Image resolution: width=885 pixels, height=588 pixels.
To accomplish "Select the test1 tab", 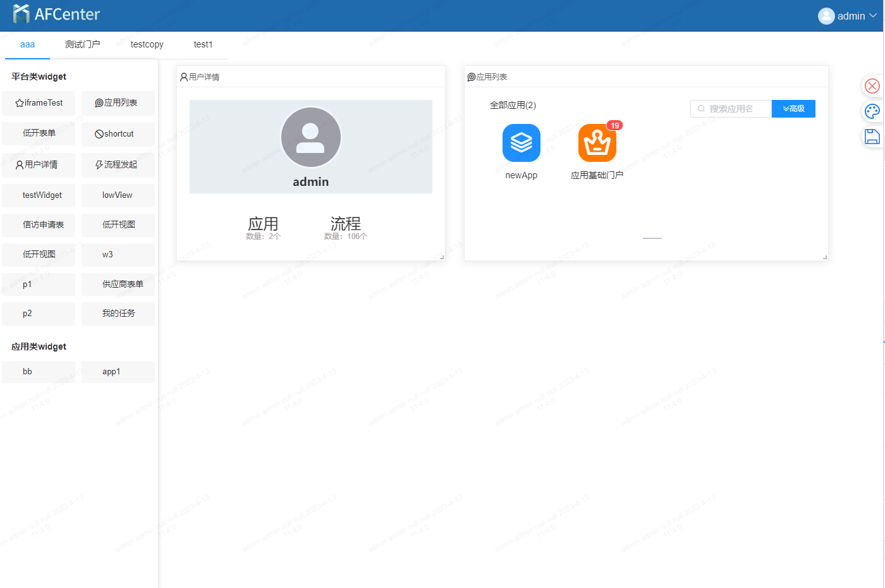I will (203, 44).
